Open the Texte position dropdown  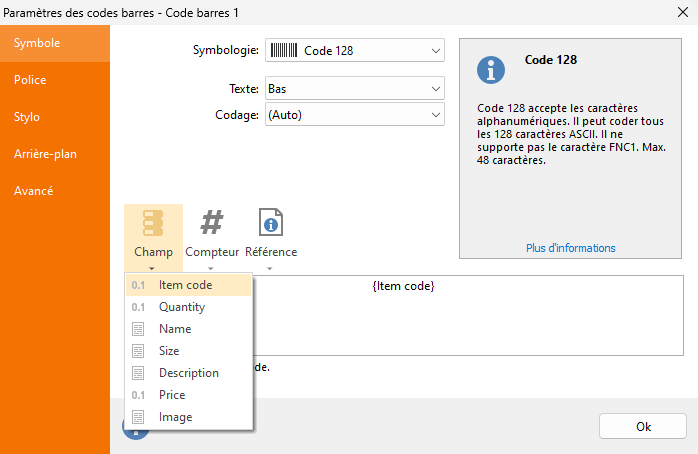[355, 89]
